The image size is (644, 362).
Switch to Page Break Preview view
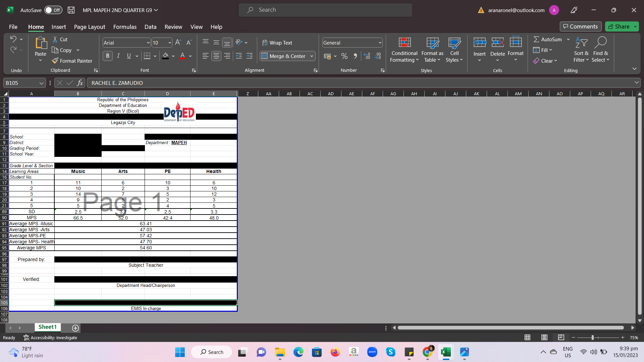point(561,337)
